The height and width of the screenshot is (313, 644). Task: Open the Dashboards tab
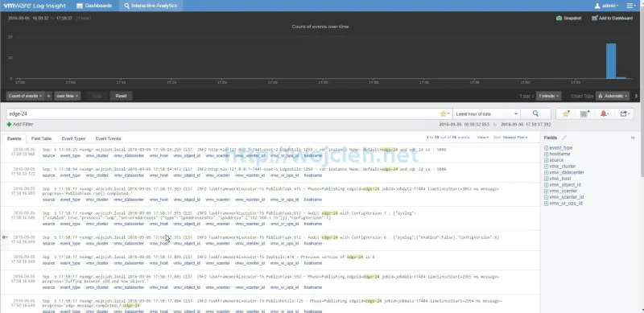[94, 6]
